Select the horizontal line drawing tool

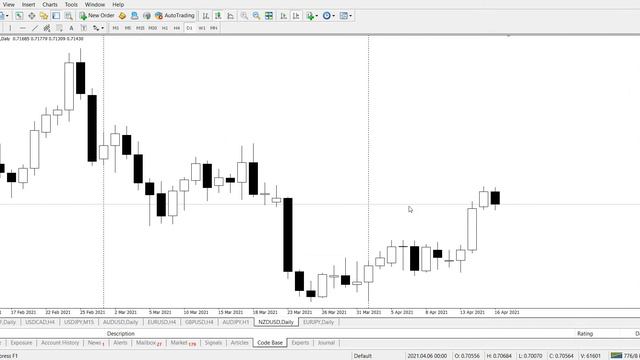(x=22, y=28)
